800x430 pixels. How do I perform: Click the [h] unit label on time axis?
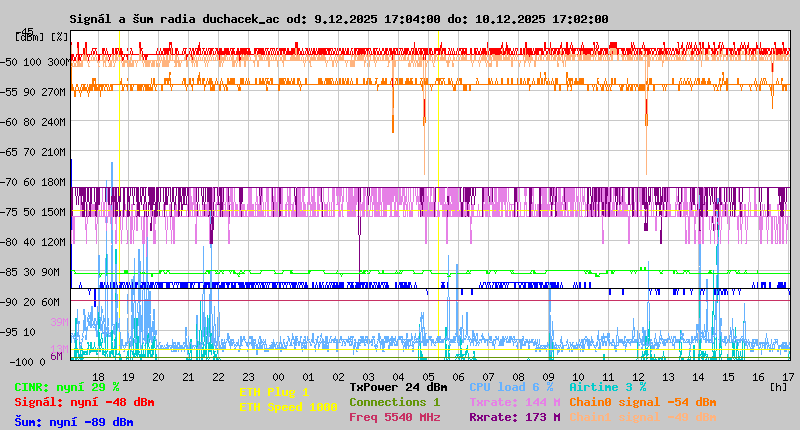(x=779, y=386)
